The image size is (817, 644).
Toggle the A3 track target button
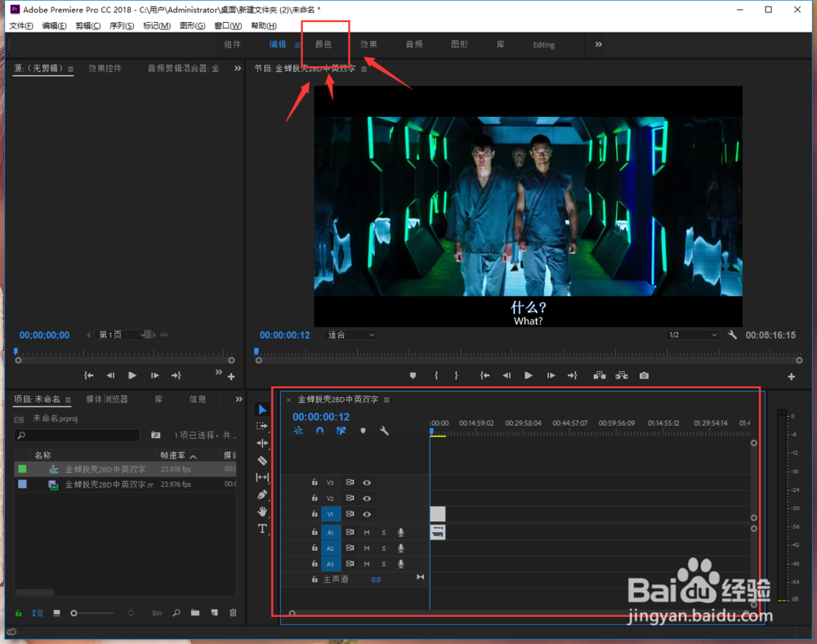click(330, 564)
